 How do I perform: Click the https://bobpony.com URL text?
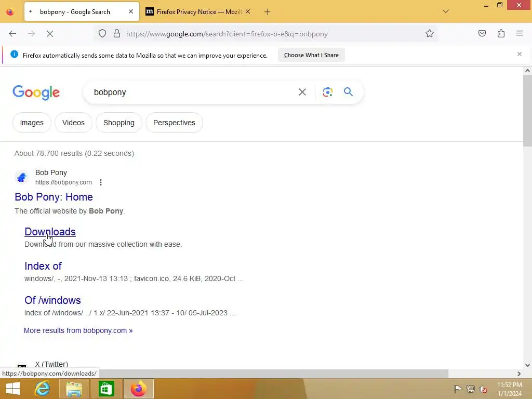click(63, 182)
